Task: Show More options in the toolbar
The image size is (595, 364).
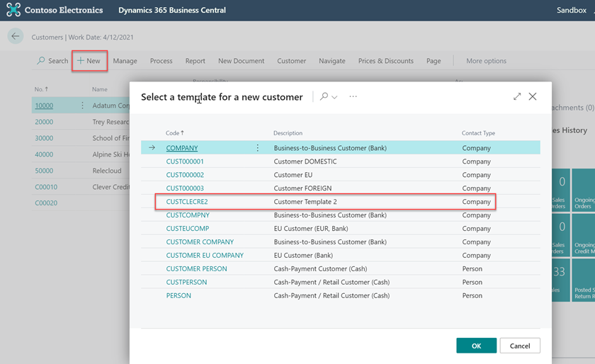Action: [486, 61]
